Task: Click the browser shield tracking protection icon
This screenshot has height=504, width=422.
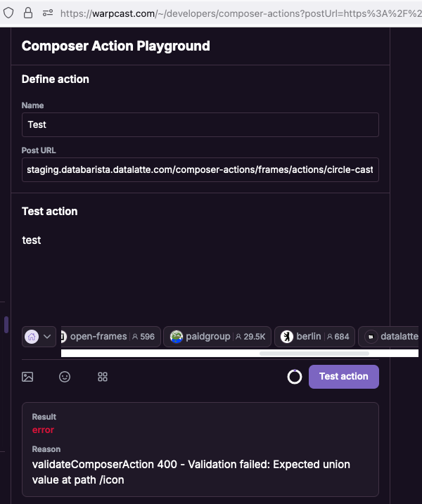Action: pyautogui.click(x=8, y=13)
